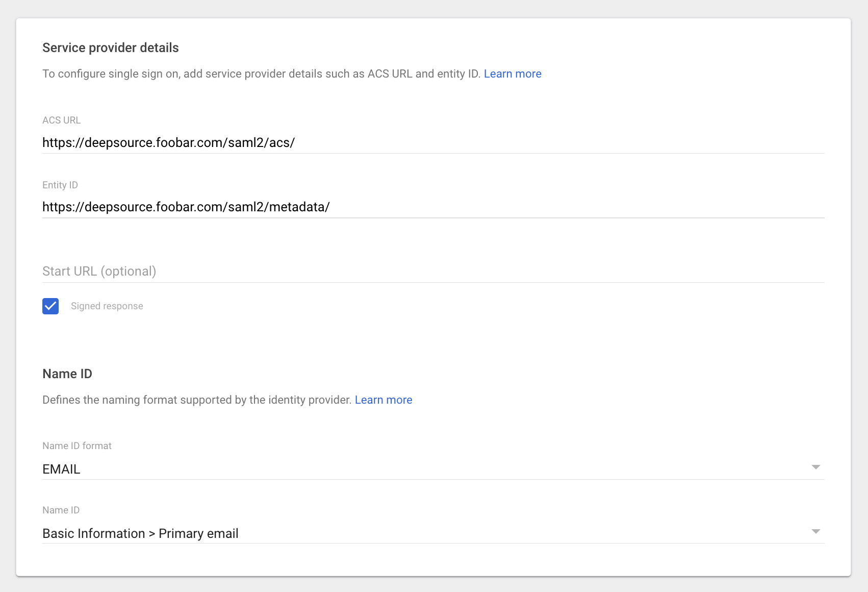Image resolution: width=868 pixels, height=592 pixels.
Task: Click the Signed response label text
Action: [107, 306]
